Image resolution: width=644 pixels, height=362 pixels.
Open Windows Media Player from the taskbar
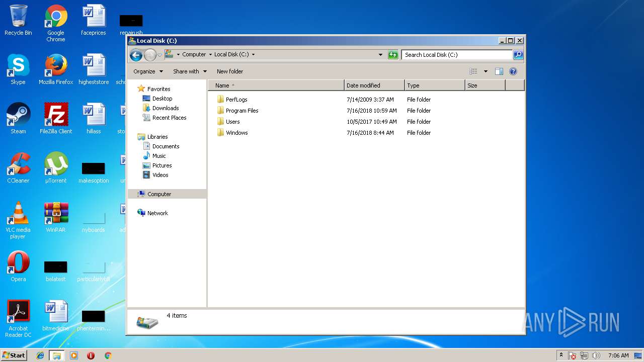coord(74,355)
